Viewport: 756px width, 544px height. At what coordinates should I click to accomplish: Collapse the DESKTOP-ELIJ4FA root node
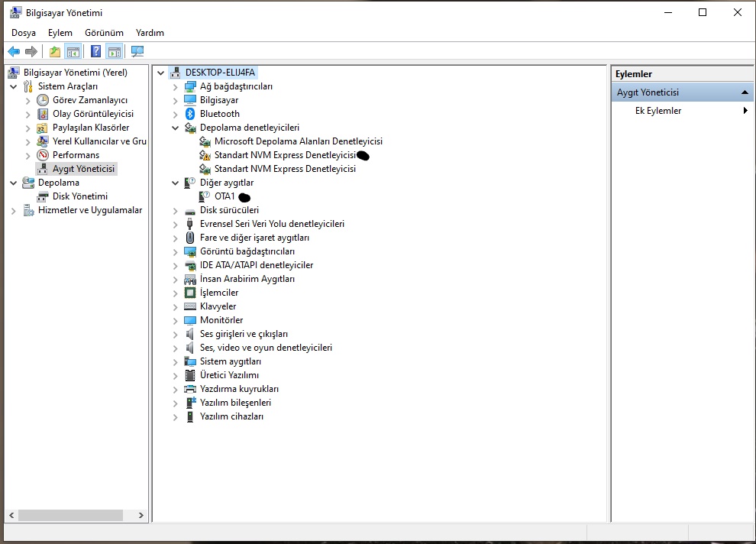[x=161, y=73]
